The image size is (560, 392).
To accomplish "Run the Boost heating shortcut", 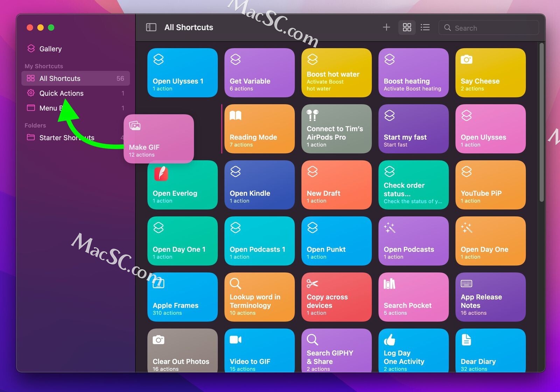I will click(413, 73).
